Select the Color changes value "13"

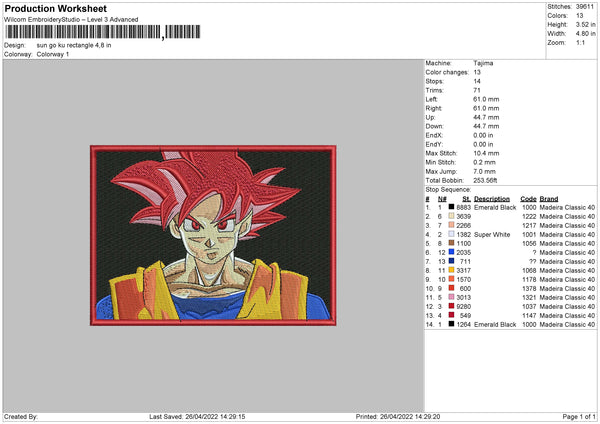(477, 72)
